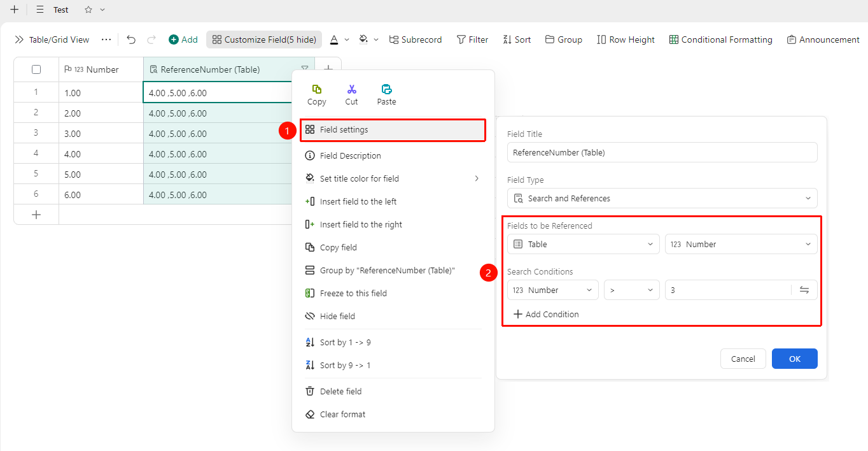Viewport: 868px width, 451px height.
Task: Click the Paste icon in context menu
Action: pyautogui.click(x=386, y=89)
